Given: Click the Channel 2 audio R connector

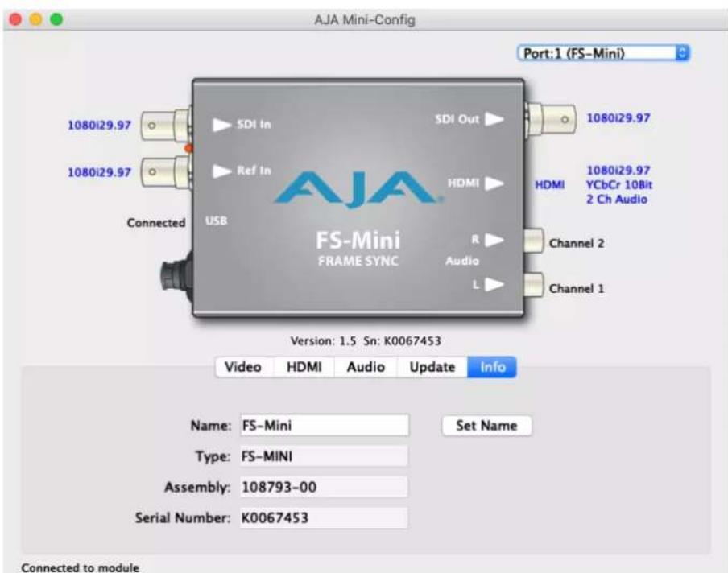Looking at the screenshot, I should coord(533,241).
